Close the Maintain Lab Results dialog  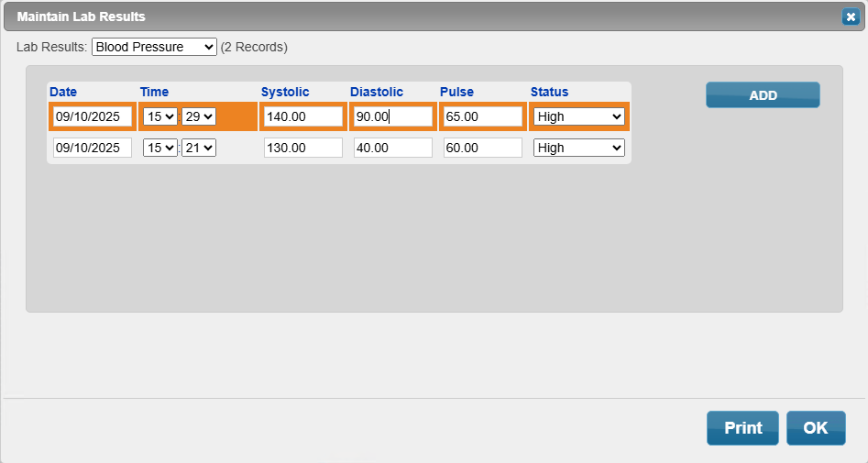850,17
